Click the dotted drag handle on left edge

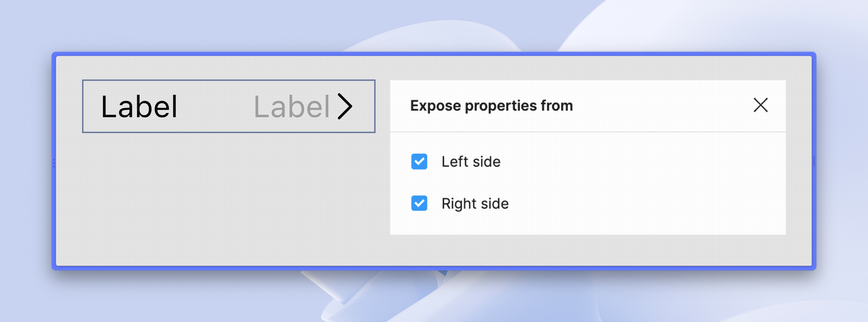coord(54,163)
